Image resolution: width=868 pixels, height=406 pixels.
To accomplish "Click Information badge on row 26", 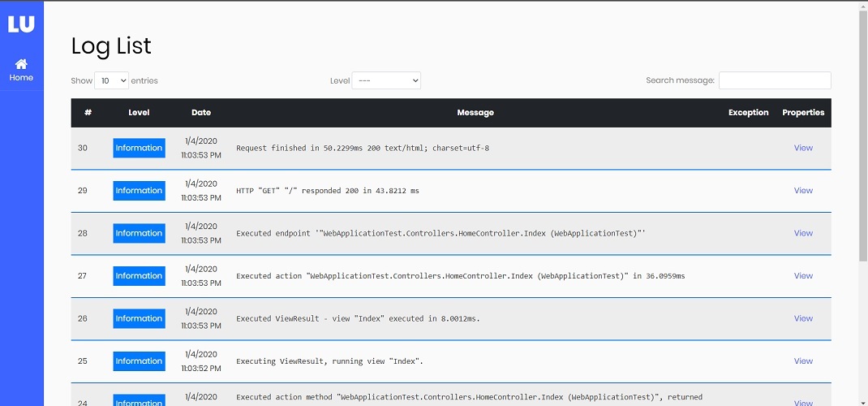I will (x=139, y=318).
